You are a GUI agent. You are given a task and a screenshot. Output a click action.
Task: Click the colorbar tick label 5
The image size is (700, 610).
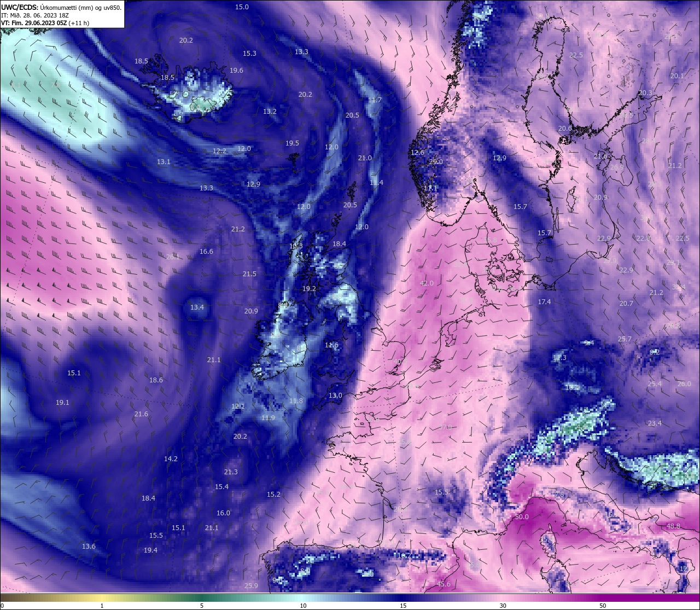202,606
